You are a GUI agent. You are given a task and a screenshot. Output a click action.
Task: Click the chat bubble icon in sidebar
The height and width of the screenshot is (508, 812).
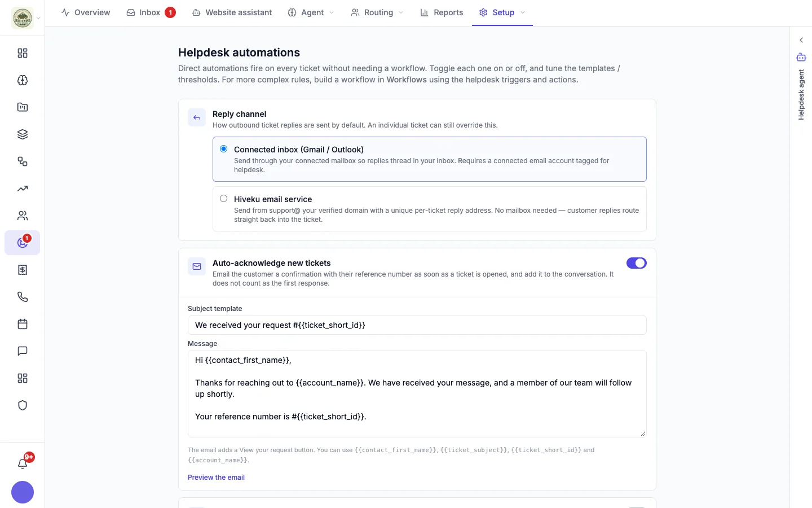tap(23, 351)
